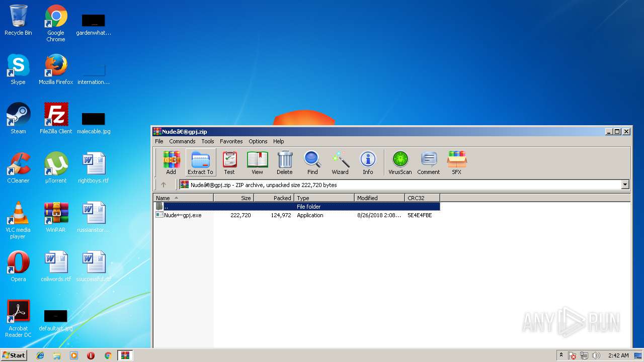Sort by the Size column header

tap(233, 198)
